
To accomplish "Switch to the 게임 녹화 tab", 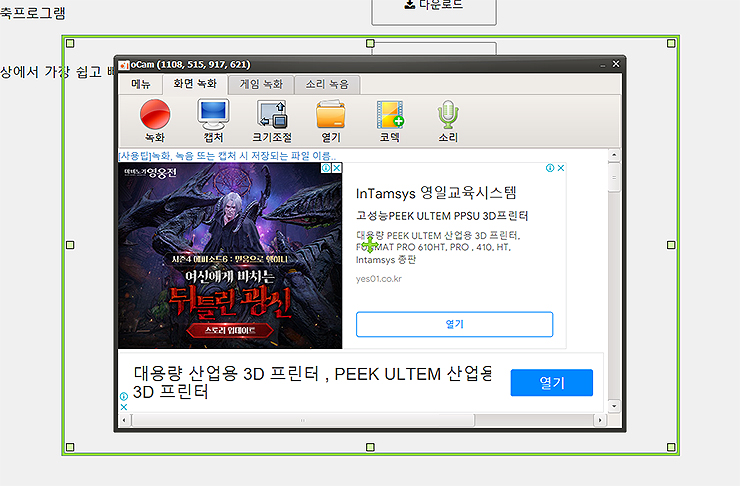I will pyautogui.click(x=261, y=84).
